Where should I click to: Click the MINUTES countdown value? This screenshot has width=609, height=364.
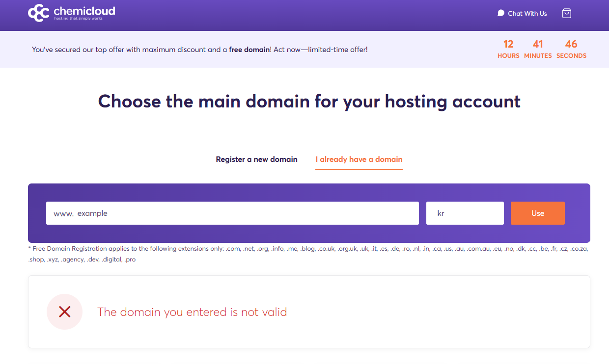pyautogui.click(x=538, y=44)
